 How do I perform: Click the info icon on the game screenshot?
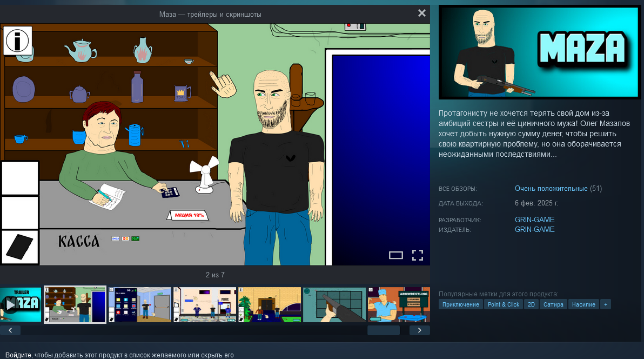click(x=17, y=41)
